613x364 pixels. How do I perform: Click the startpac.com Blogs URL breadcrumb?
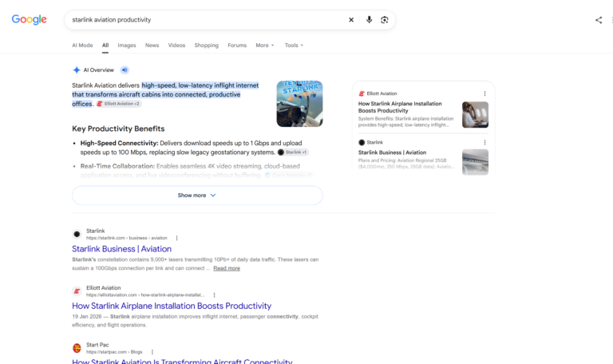(114, 352)
